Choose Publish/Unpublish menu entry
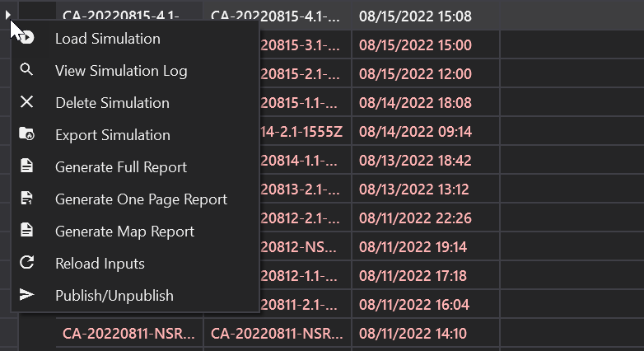644x351 pixels. click(114, 296)
